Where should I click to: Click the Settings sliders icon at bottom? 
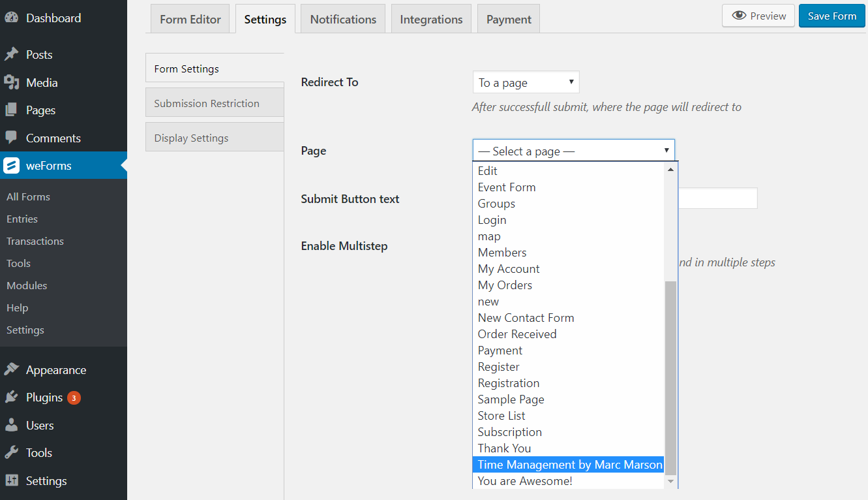coord(11,480)
